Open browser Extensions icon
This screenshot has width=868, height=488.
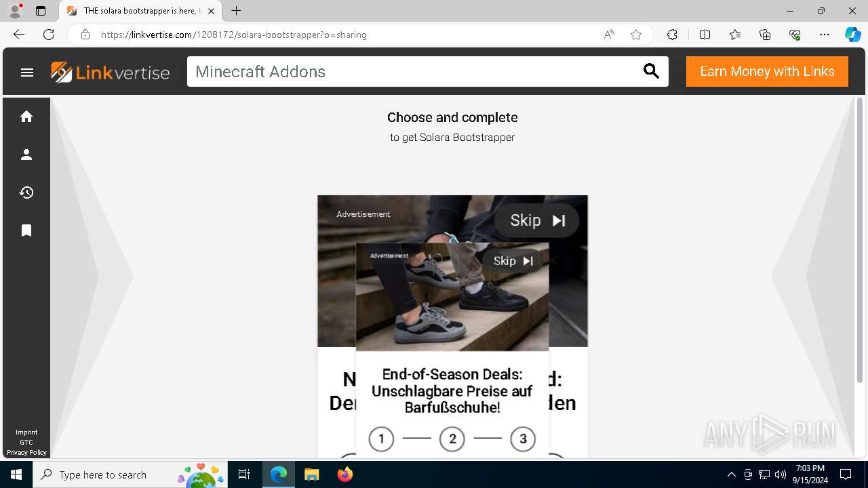(x=672, y=35)
